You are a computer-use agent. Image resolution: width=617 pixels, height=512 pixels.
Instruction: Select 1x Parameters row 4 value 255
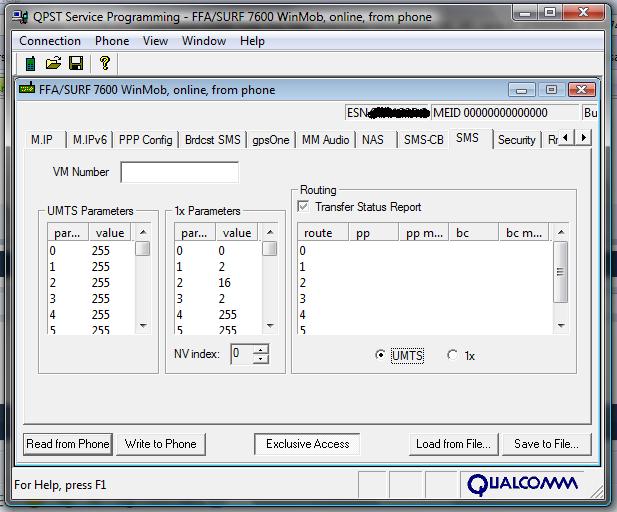tap(218, 315)
